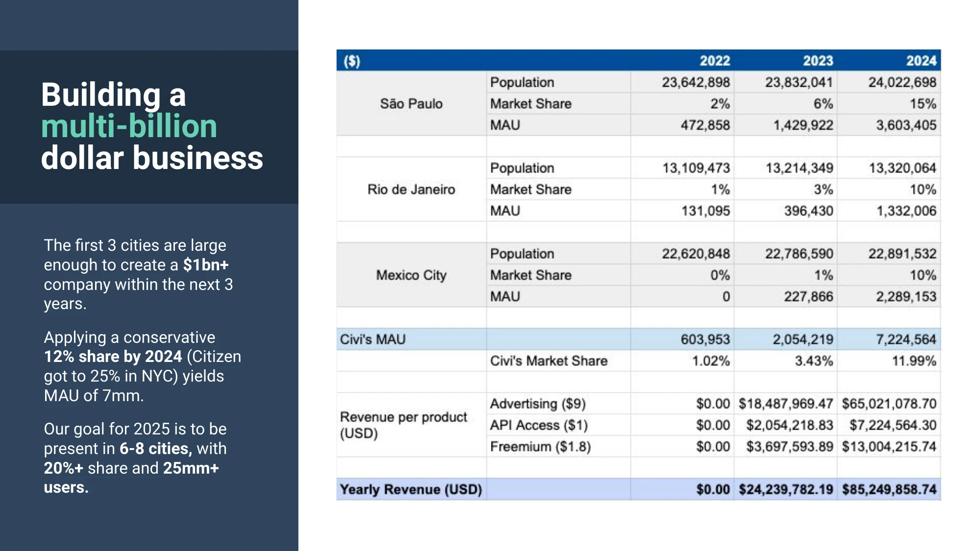Select the Civi's MAU value 603,953
Image resolution: width=980 pixels, height=551 pixels.
click(x=705, y=339)
